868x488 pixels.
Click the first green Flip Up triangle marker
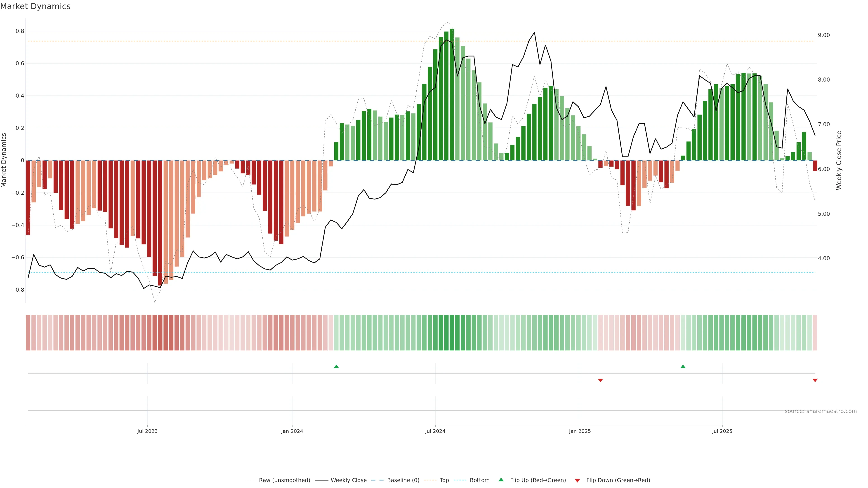click(x=336, y=366)
